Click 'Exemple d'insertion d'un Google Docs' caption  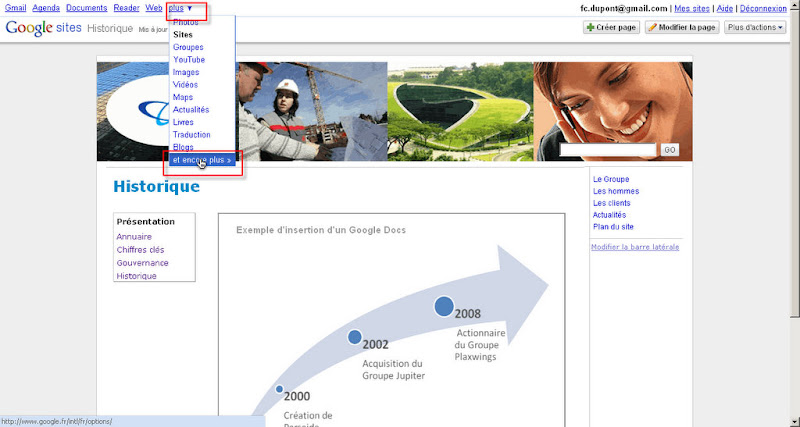[x=321, y=230]
